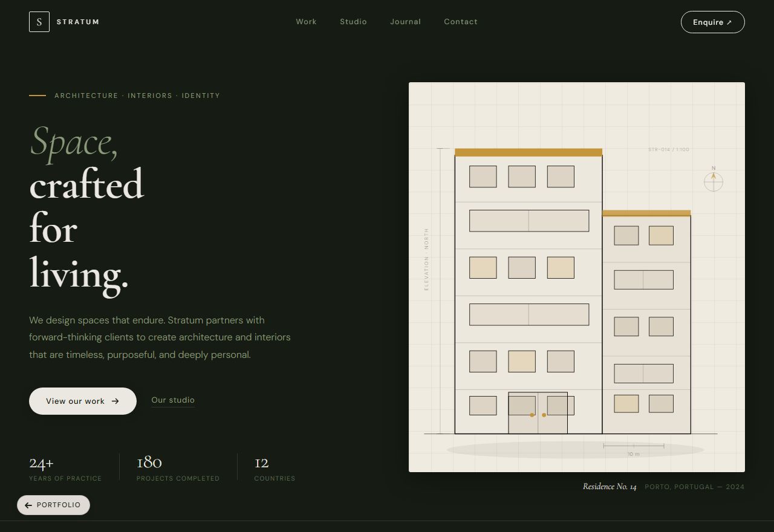Open the Contact nav link

point(461,22)
